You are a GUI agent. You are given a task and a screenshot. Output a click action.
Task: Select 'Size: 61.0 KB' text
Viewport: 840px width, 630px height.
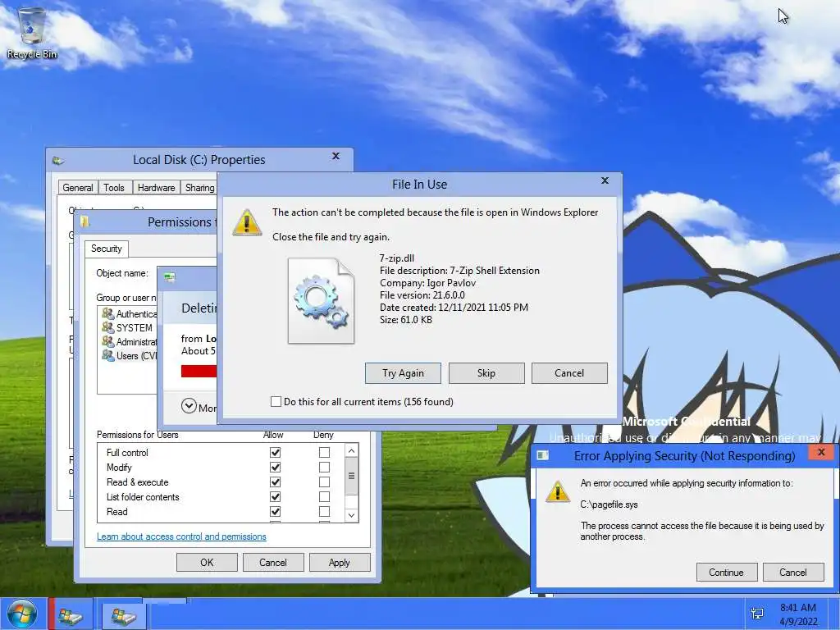point(406,320)
